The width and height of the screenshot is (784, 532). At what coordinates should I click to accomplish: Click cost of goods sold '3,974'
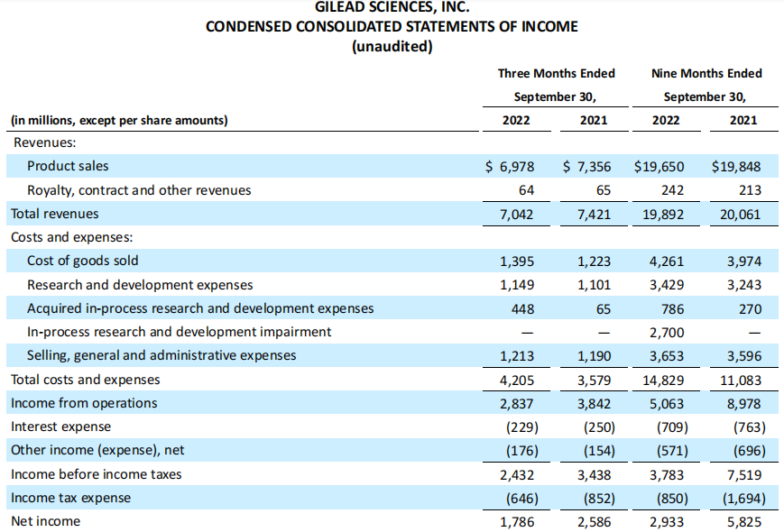(744, 261)
